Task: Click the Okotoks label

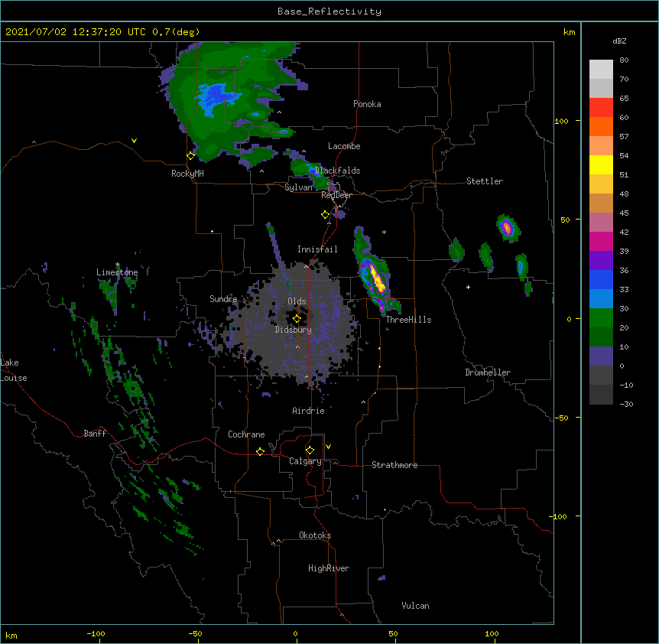Action: pyautogui.click(x=315, y=535)
